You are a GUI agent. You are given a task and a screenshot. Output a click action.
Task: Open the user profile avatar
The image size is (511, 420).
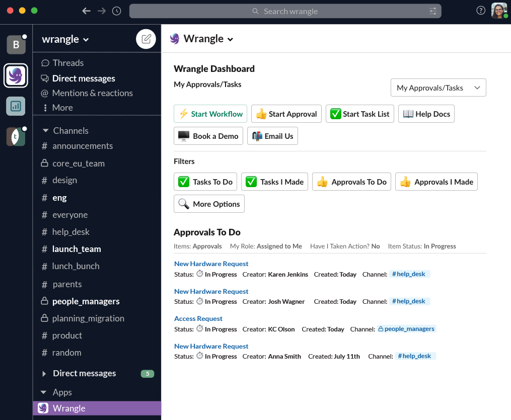click(499, 11)
